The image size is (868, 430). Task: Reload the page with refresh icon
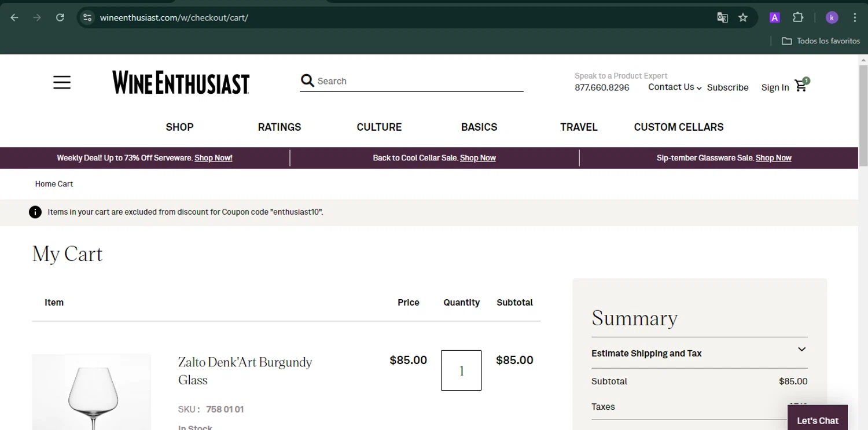coord(60,17)
